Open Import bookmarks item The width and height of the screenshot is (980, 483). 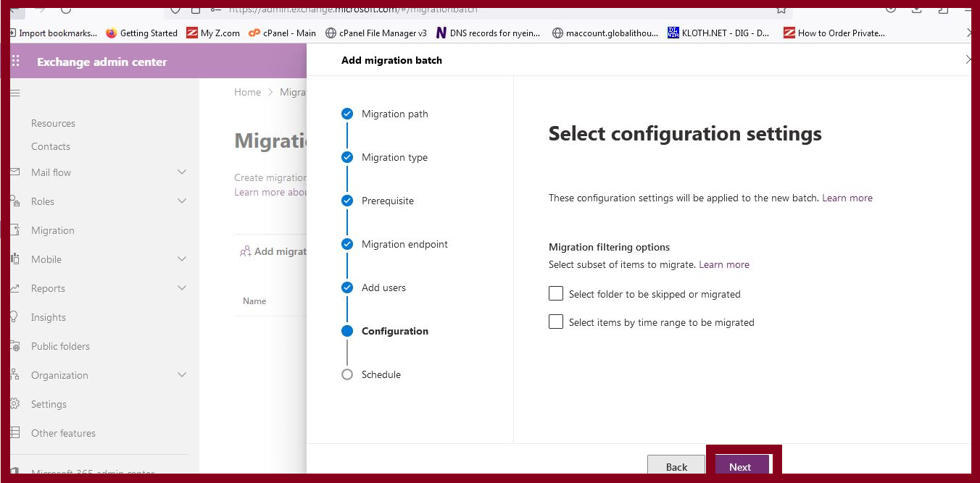point(54,33)
